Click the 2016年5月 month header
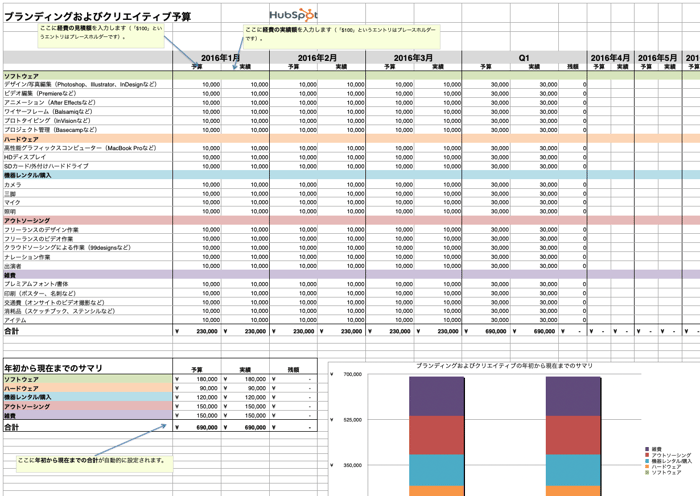Image resolution: width=700 pixels, height=496 pixels. [658, 58]
